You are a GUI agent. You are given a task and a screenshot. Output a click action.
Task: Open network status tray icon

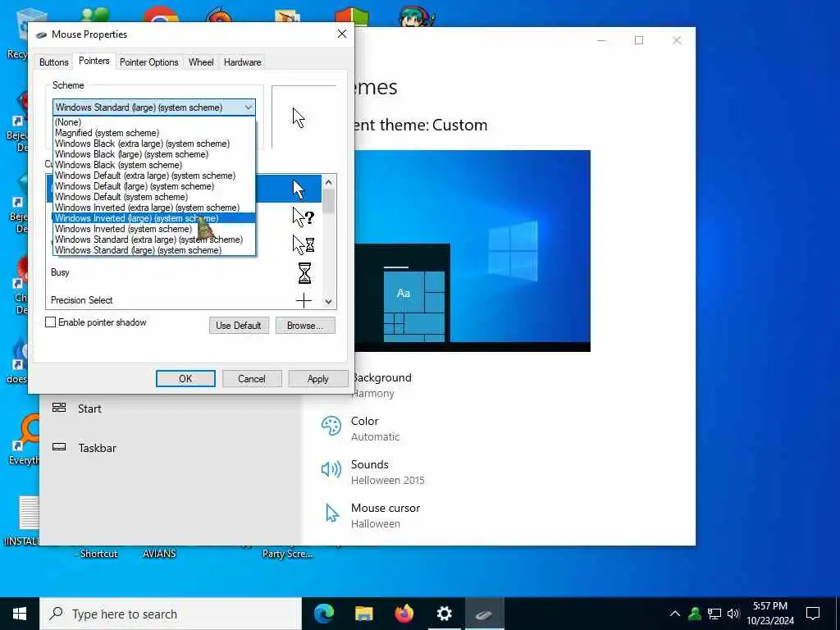714,614
